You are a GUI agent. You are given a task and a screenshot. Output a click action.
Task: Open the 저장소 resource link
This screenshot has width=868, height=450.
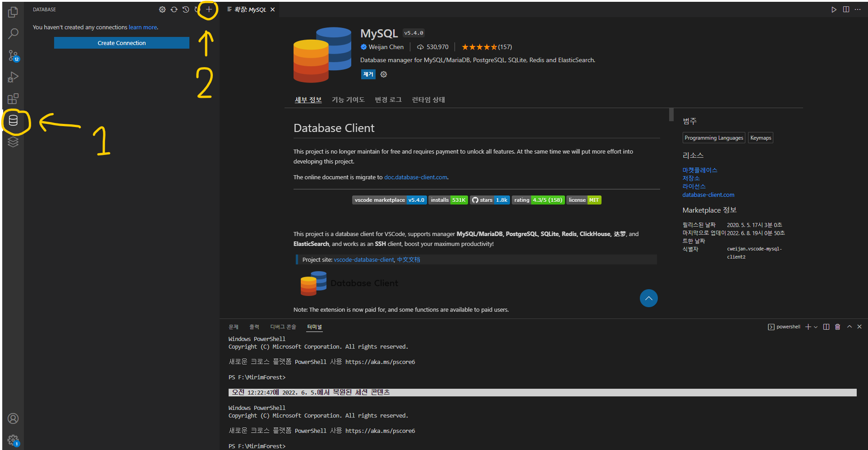click(691, 178)
